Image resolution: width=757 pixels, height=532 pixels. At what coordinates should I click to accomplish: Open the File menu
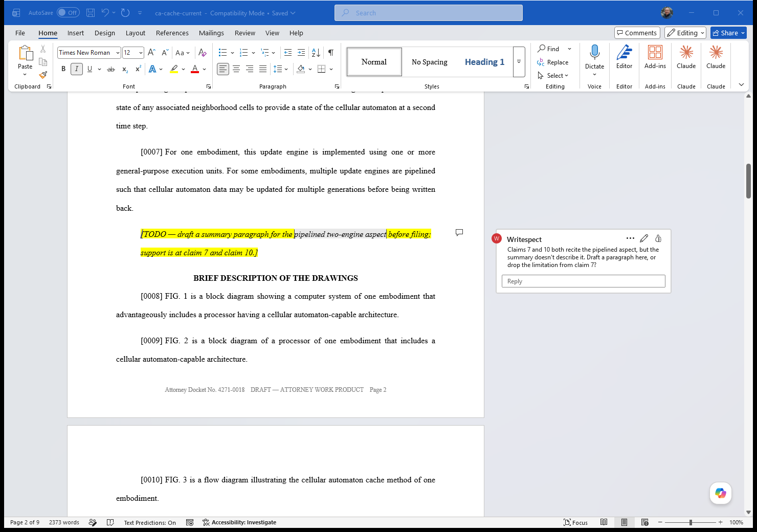[20, 33]
